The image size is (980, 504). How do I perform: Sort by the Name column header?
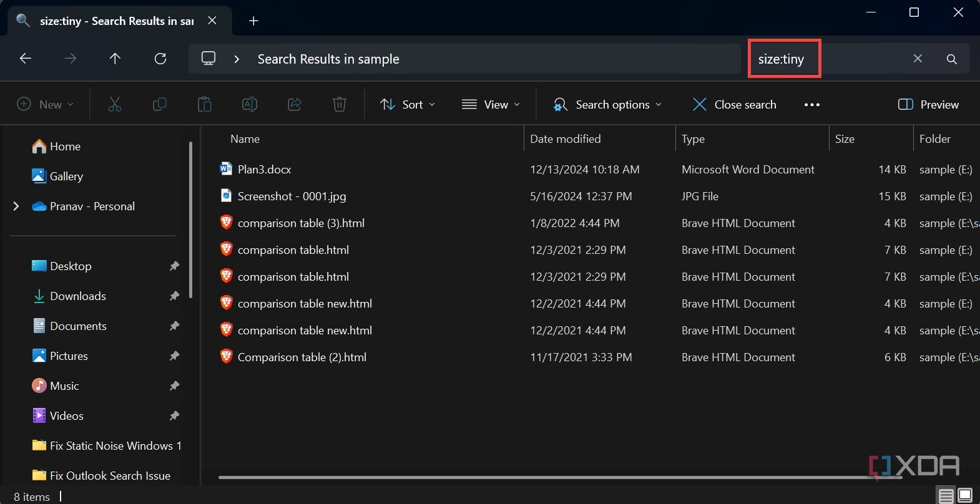(x=245, y=139)
